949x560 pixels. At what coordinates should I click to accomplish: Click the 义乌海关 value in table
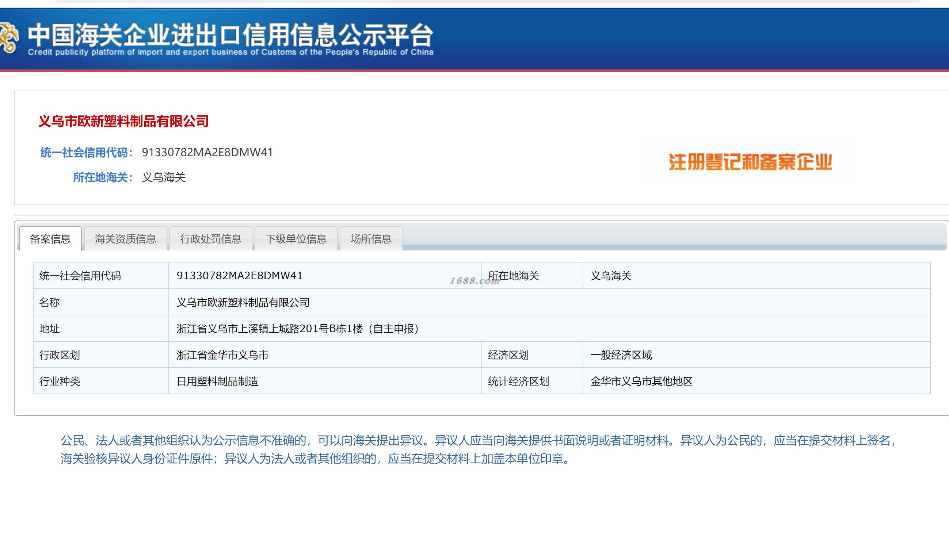click(x=611, y=276)
